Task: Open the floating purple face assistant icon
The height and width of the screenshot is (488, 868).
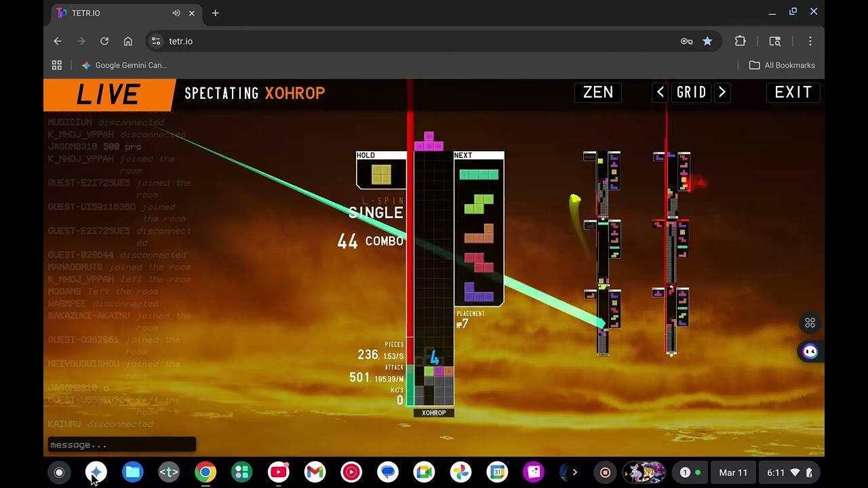Action: point(810,351)
